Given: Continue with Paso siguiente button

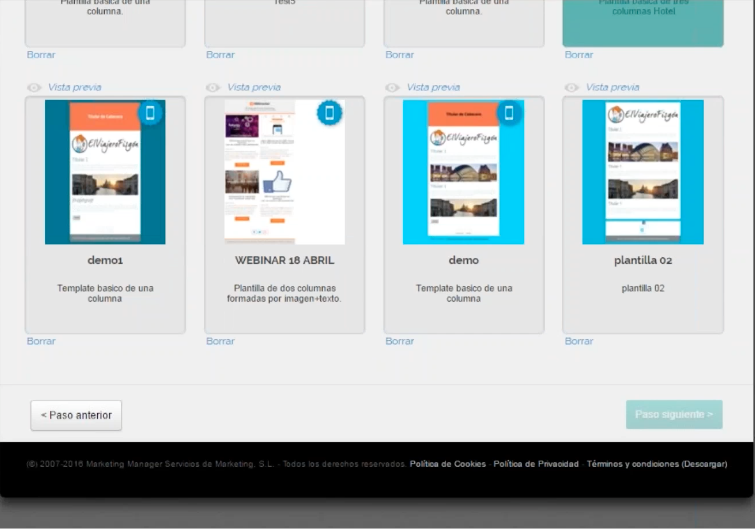Looking at the screenshot, I should click(x=674, y=414).
